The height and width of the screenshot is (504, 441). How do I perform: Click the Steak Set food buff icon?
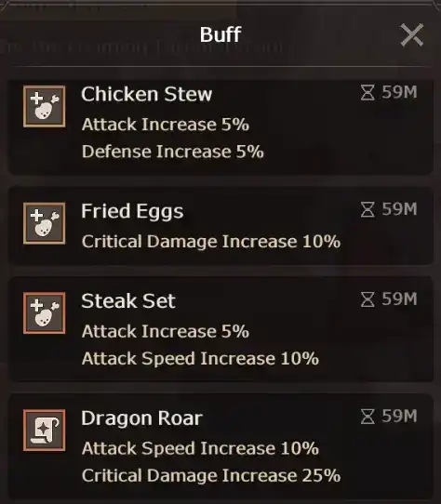[45, 313]
